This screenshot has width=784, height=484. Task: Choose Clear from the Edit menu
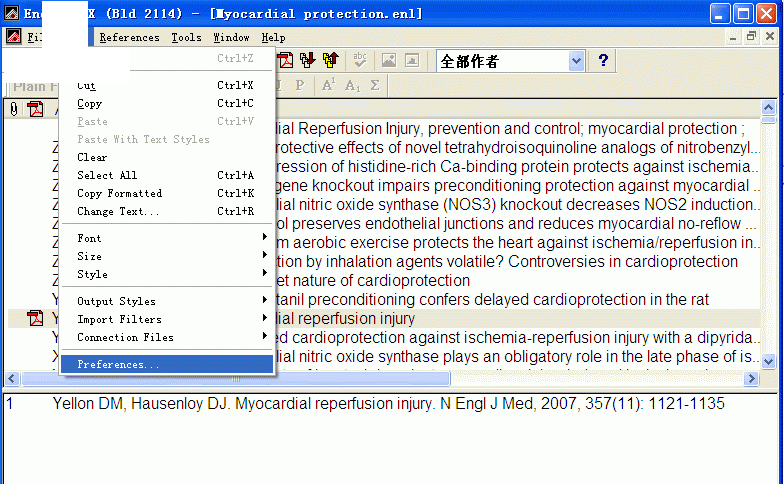pos(166,157)
